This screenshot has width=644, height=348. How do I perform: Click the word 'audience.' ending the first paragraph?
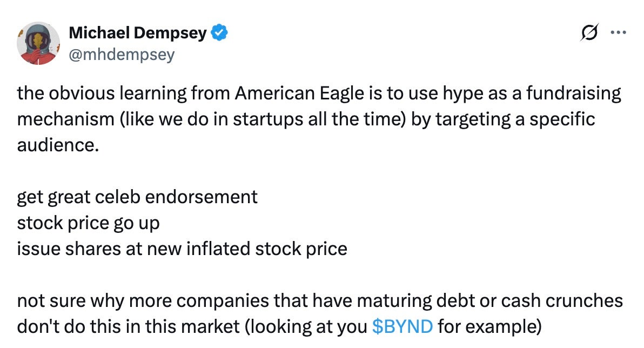click(58, 145)
